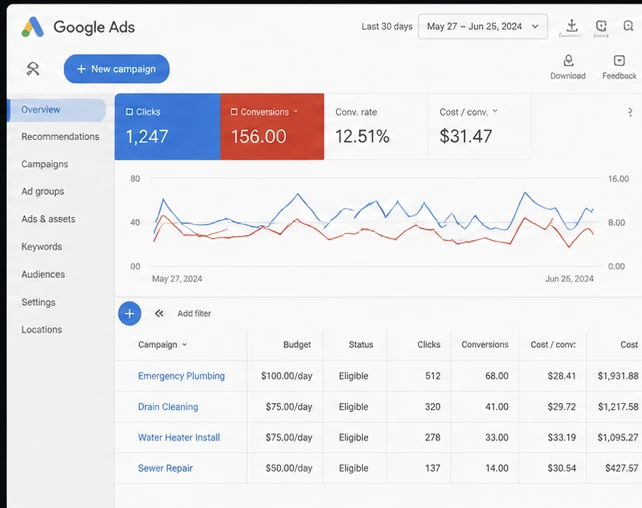Click the 512 clicks value
642x508 pixels.
pyautogui.click(x=432, y=376)
